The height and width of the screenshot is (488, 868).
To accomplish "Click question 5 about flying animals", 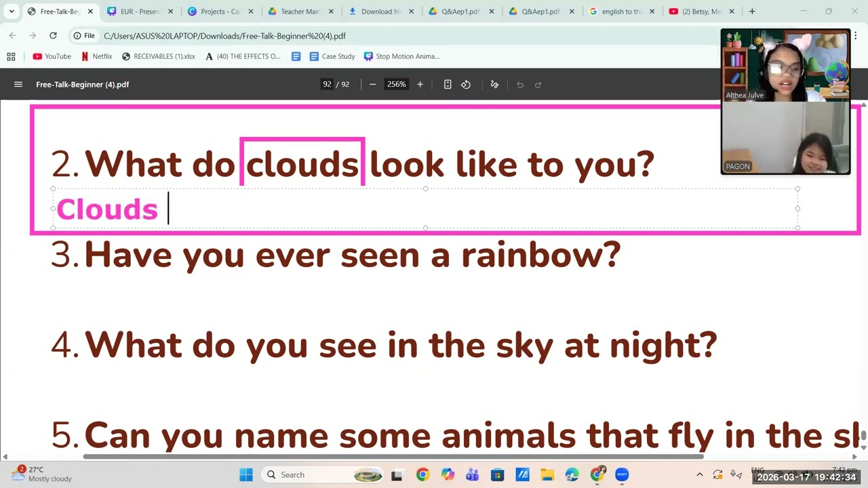I will (456, 435).
